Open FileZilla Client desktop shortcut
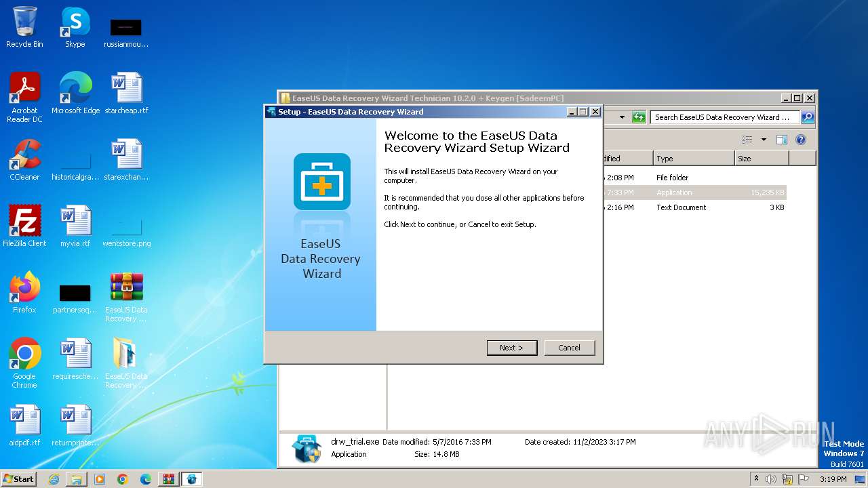This screenshot has width=868, height=488. 24,226
